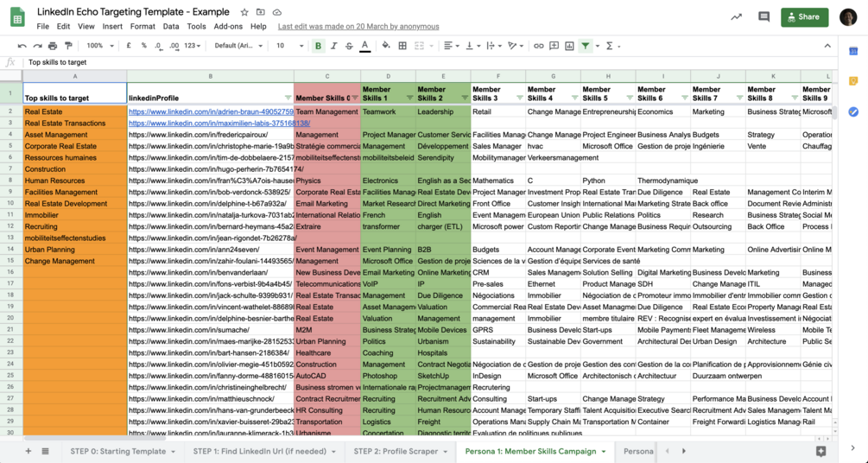868x463 pixels.
Task: Open the zoom level dropdown showing 100%
Action: [99, 46]
